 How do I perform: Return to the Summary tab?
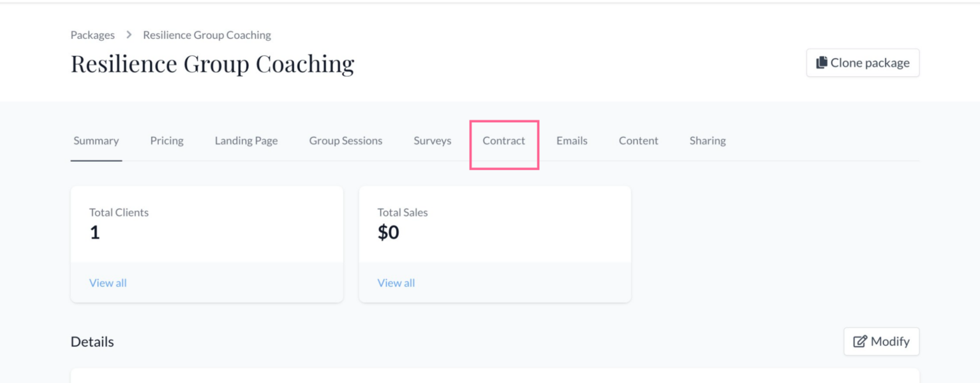tap(96, 141)
